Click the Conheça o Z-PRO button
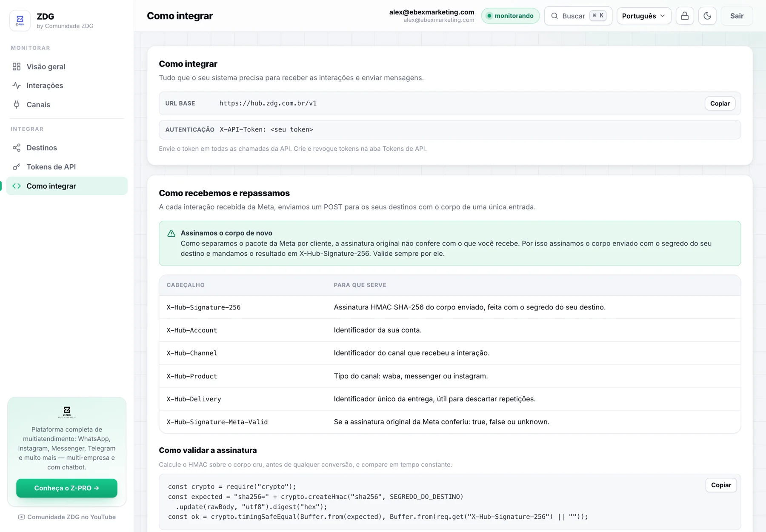 67,488
